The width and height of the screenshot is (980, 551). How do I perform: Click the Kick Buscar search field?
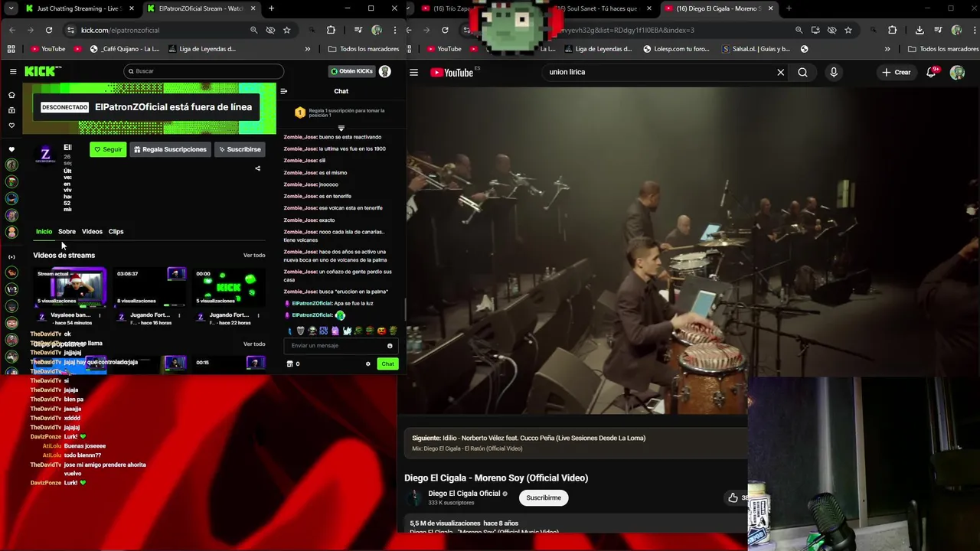pos(204,71)
